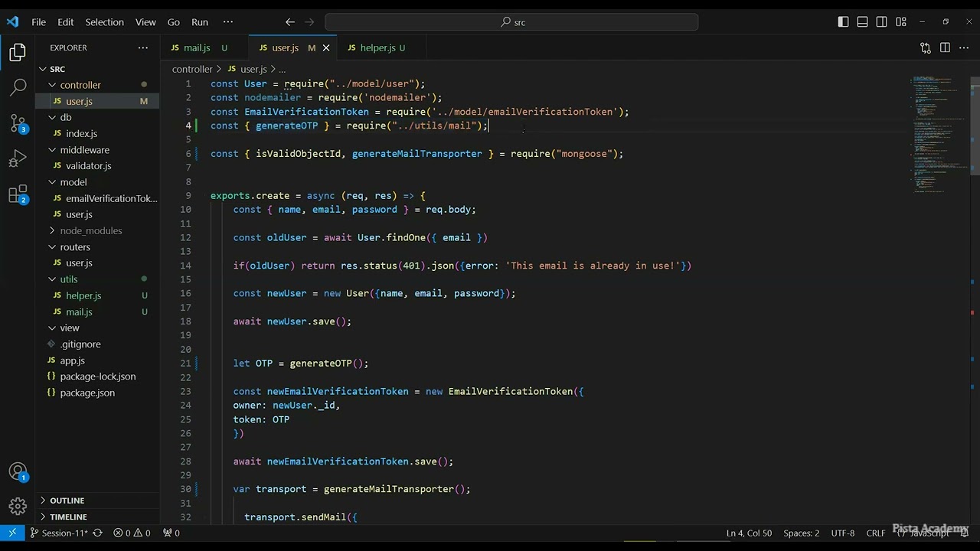Open the Search view
The width and height of the screenshot is (980, 551).
tap(18, 87)
